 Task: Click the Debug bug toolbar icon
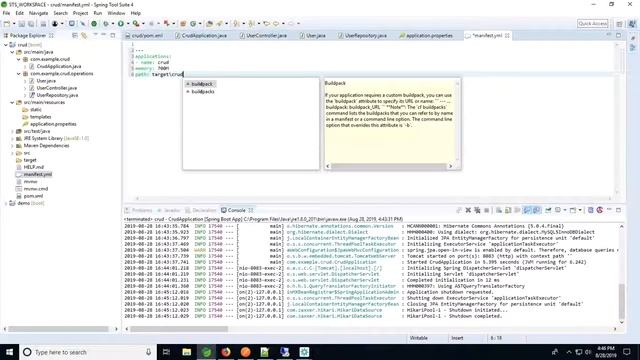click(x=106, y=24)
